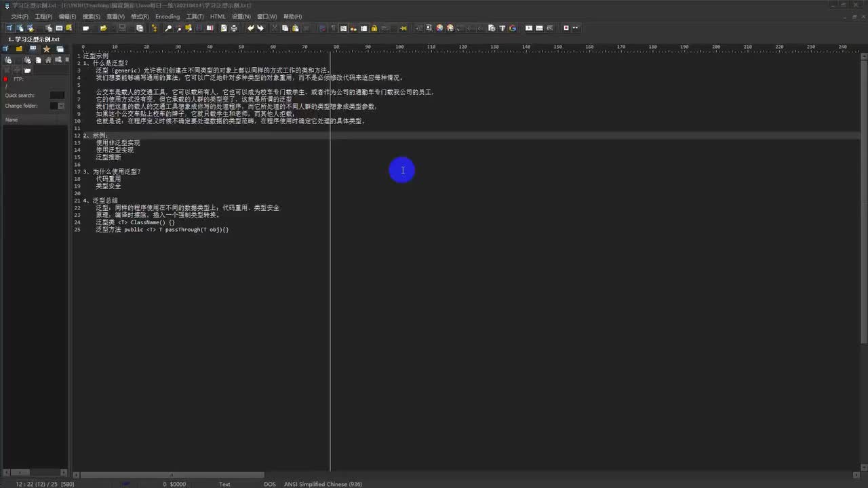Click the Text file-type status entry

tap(224, 484)
